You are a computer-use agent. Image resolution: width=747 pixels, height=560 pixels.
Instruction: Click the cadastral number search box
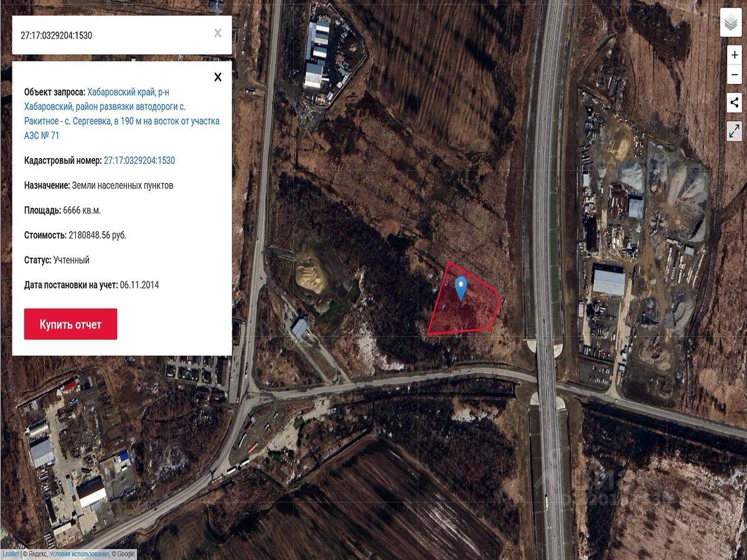112,35
